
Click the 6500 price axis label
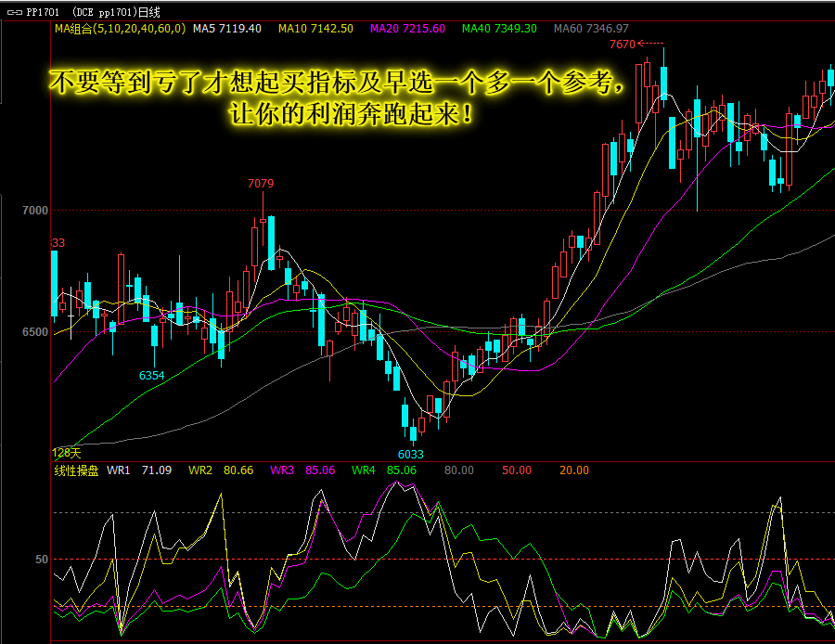click(x=35, y=332)
